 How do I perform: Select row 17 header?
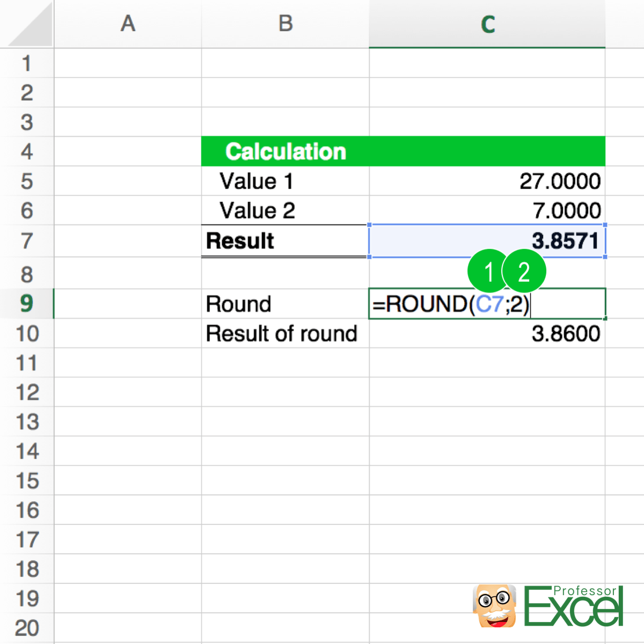(27, 539)
